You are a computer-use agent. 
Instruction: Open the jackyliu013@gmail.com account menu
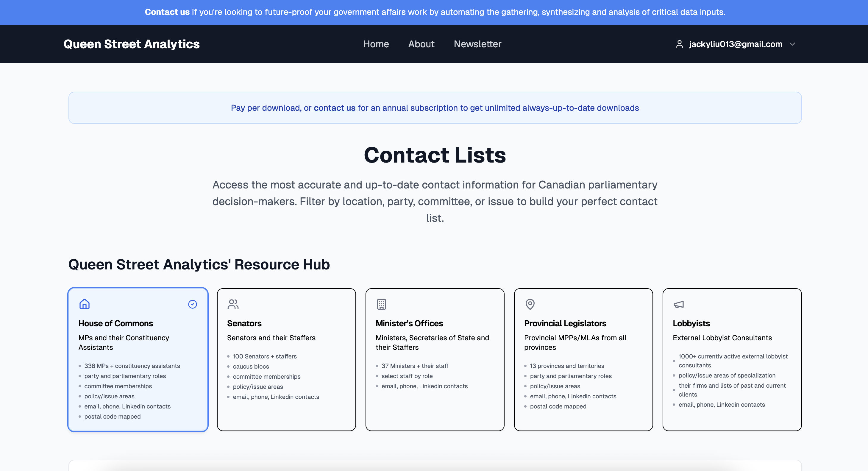735,44
